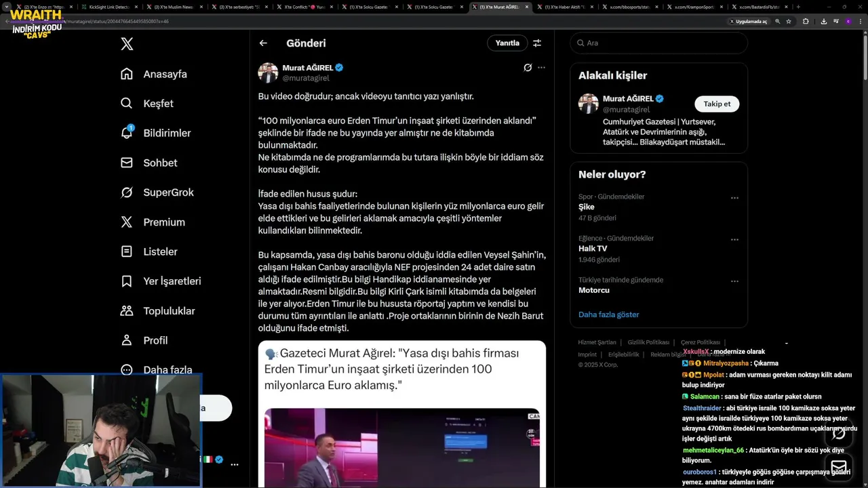Open the Imprint footer link
This screenshot has width=868, height=488.
[x=587, y=354]
